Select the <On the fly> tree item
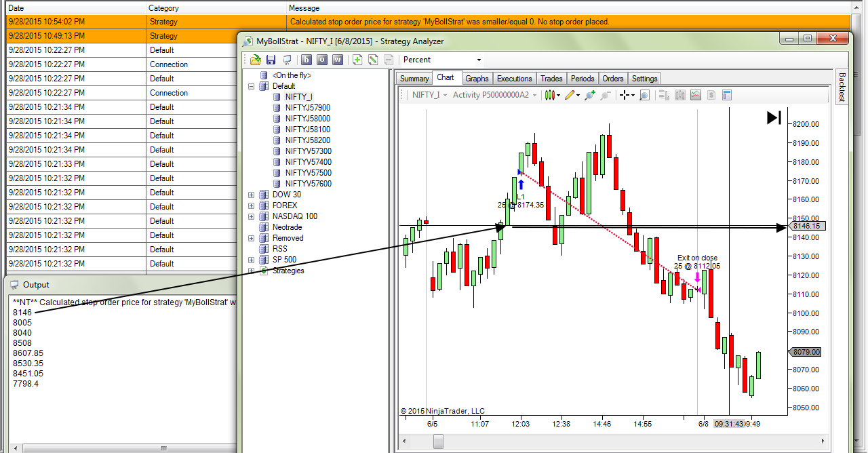Viewport: 868px width, 453px height. (292, 75)
